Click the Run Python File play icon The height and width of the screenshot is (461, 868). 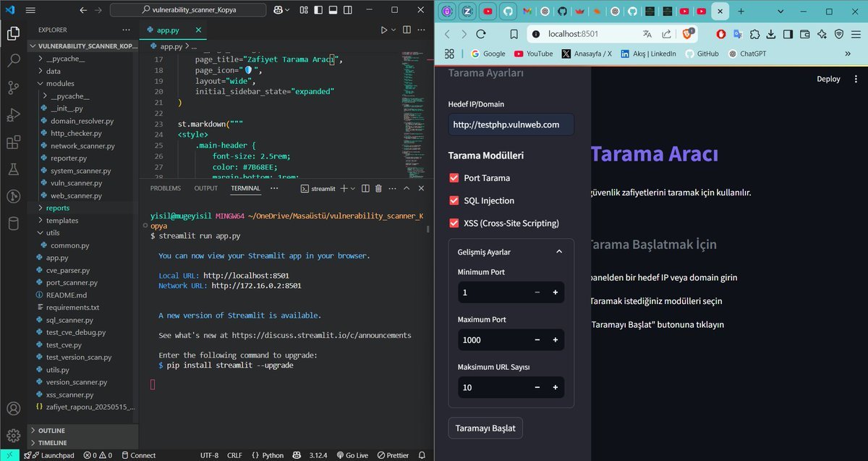tap(384, 30)
